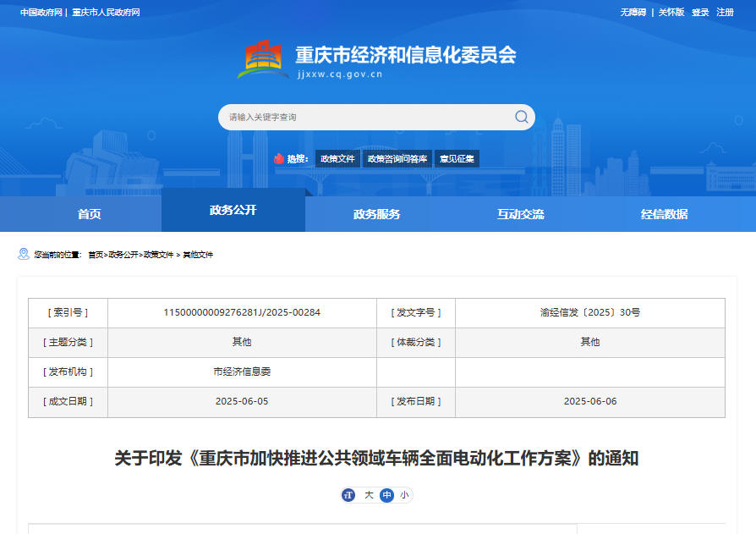Click the flame hot-search icon
This screenshot has height=534, width=756.
[x=279, y=158]
